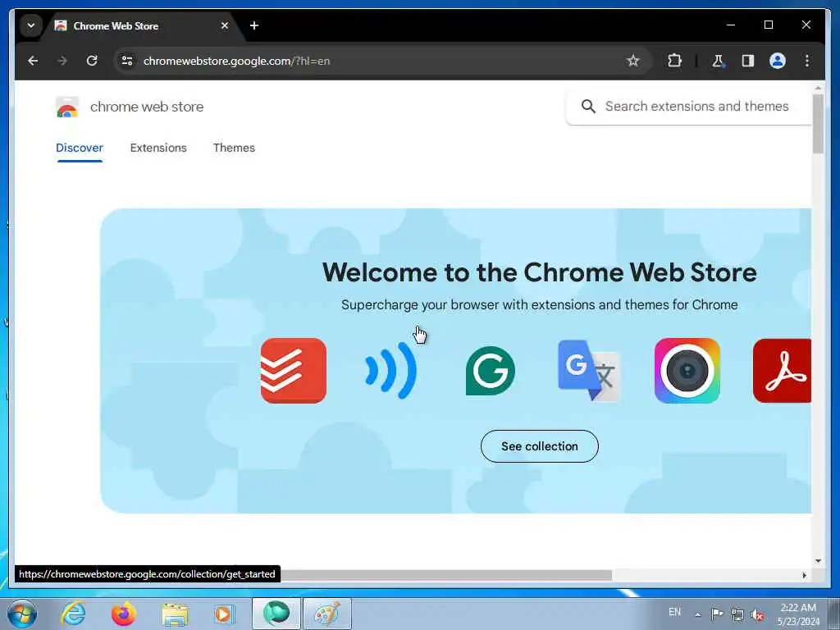840x630 pixels.
Task: Click the EN language indicator
Action: click(x=674, y=612)
